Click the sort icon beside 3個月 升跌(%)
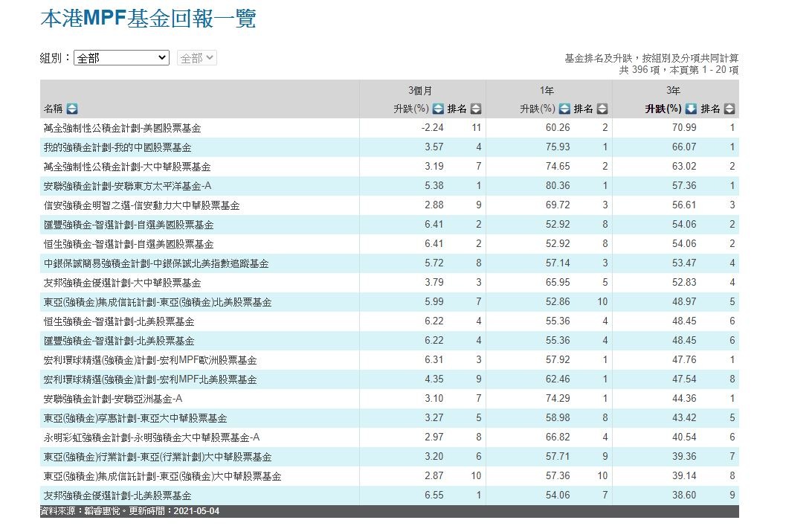This screenshot has height=526, width=812. point(438,109)
